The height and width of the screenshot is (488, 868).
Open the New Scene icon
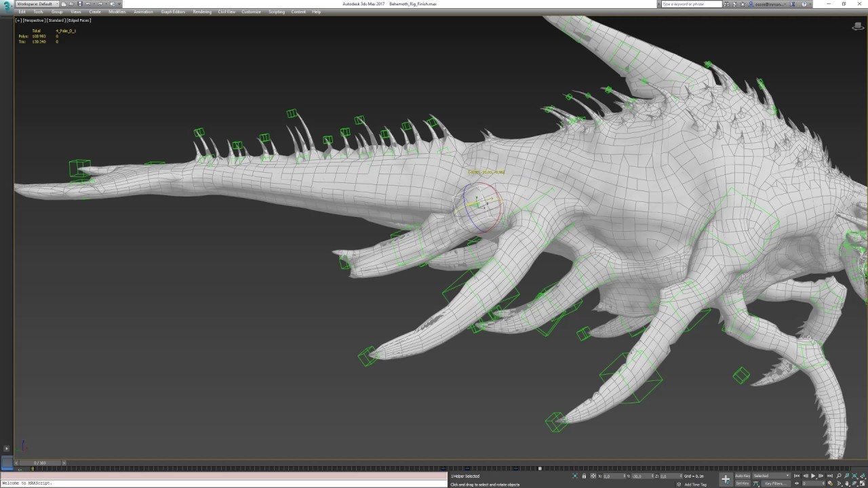(64, 3)
